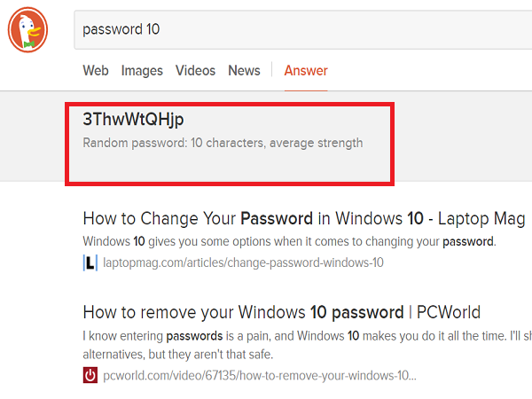
Task: Open the laptopmag.com change-password URL
Action: (x=243, y=263)
